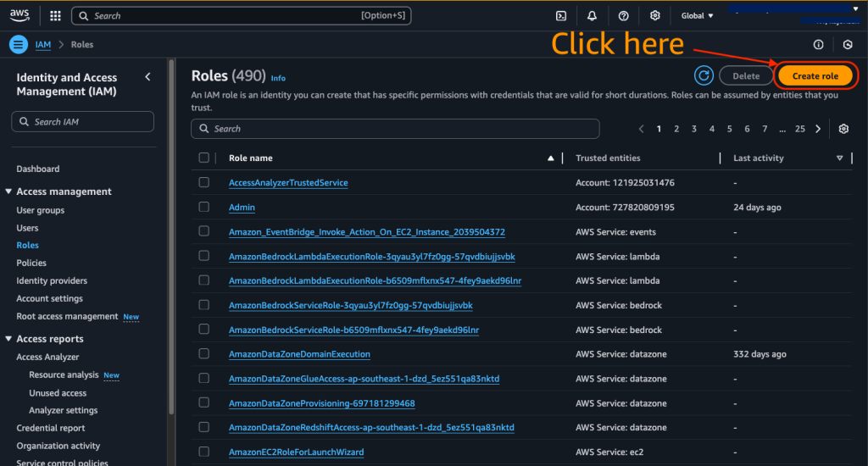Collapse the IAM sidebar with arrow
Screen dimensions: 868x466
pyautogui.click(x=147, y=77)
